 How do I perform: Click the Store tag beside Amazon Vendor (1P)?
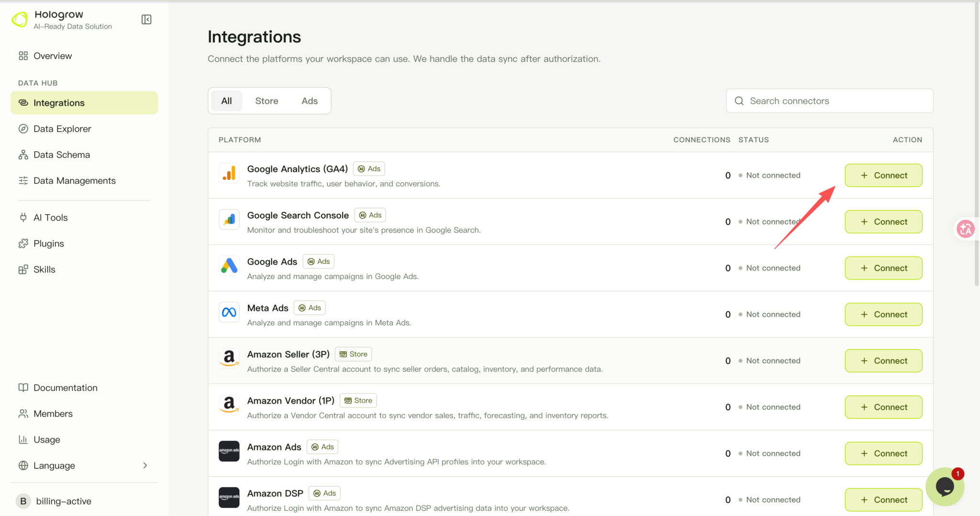click(x=358, y=401)
